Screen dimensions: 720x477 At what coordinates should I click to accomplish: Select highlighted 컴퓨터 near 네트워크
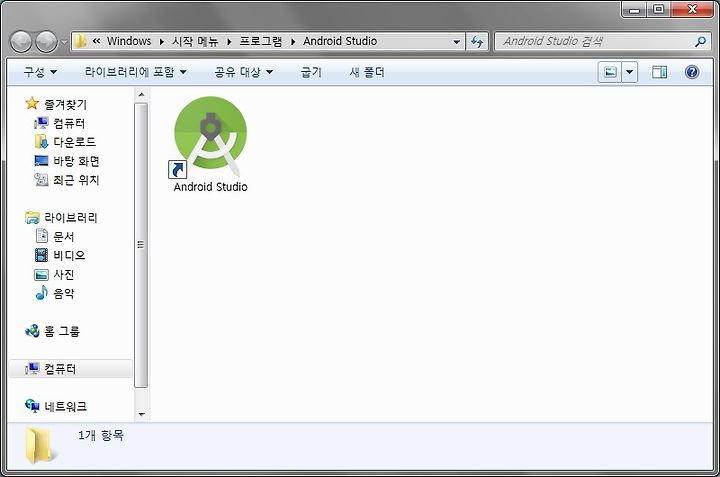[70, 369]
